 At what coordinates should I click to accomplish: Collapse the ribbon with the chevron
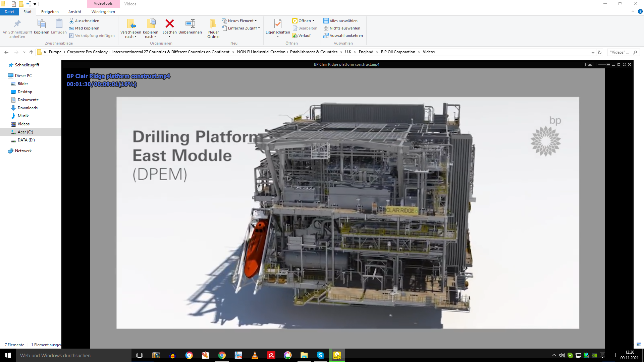point(633,11)
